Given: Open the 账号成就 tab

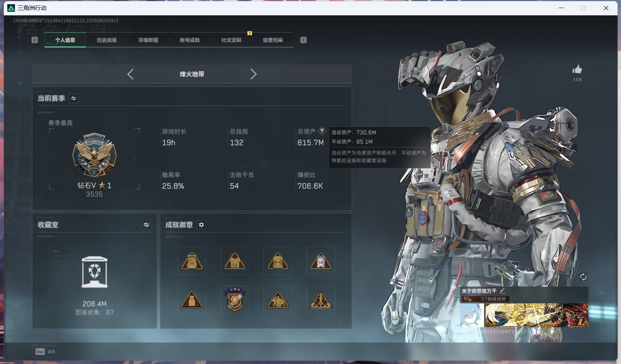Looking at the screenshot, I should click(x=189, y=40).
